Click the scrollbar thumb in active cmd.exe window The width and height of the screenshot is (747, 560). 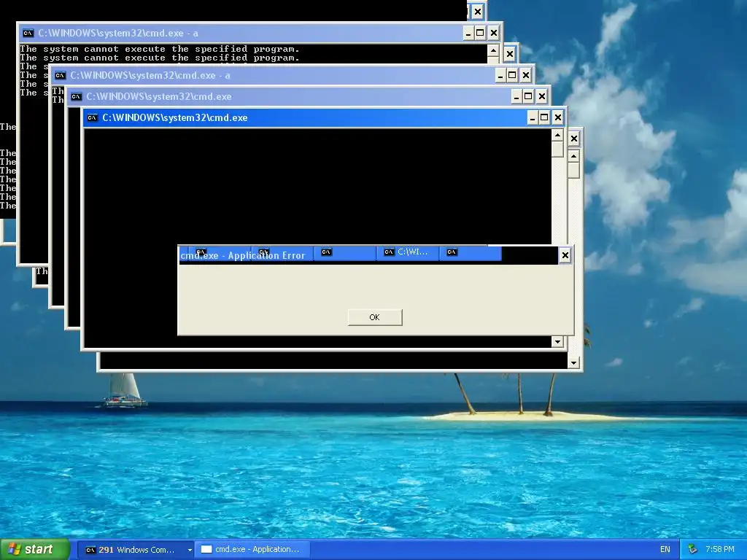[557, 149]
